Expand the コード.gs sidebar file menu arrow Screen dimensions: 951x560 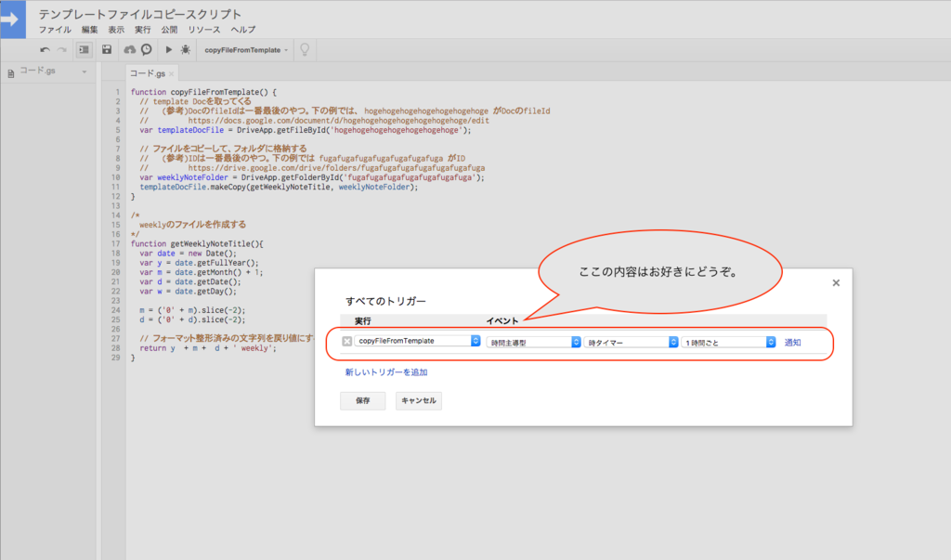(x=85, y=72)
